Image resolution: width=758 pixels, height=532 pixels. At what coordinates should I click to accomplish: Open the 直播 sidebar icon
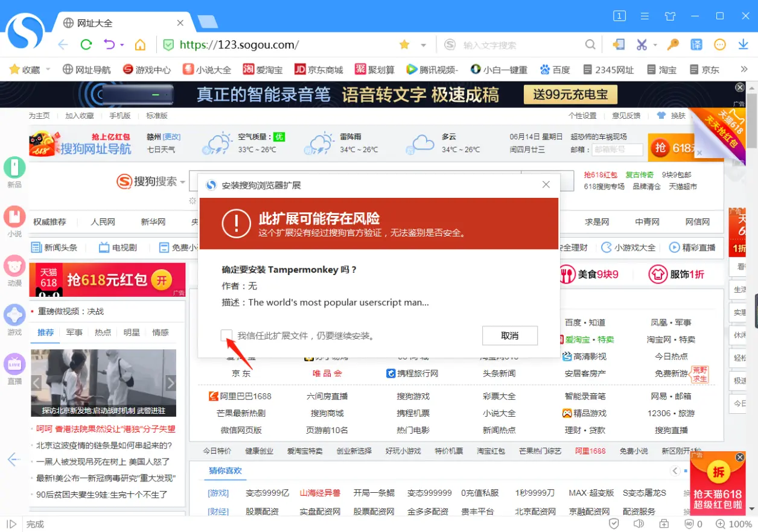pos(14,364)
